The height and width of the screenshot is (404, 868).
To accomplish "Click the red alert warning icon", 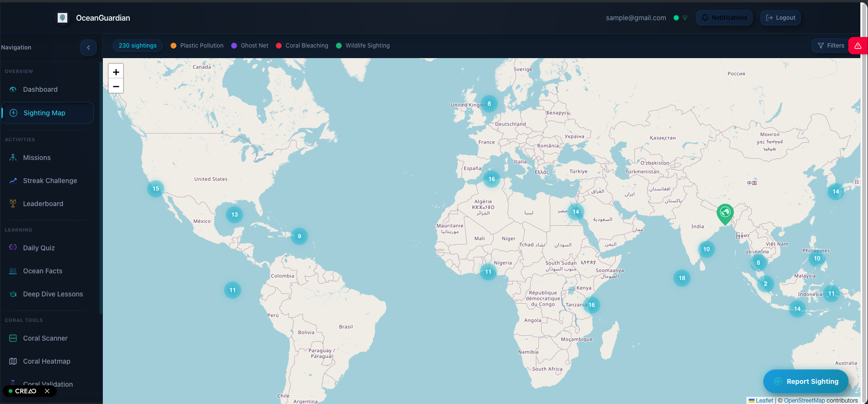I will tap(858, 46).
